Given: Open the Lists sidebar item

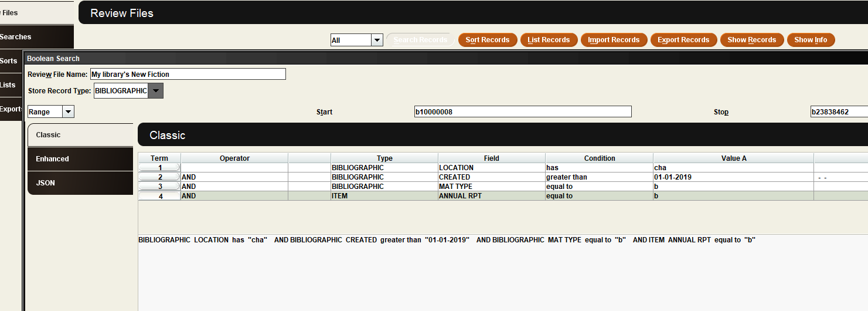Looking at the screenshot, I should coord(8,85).
